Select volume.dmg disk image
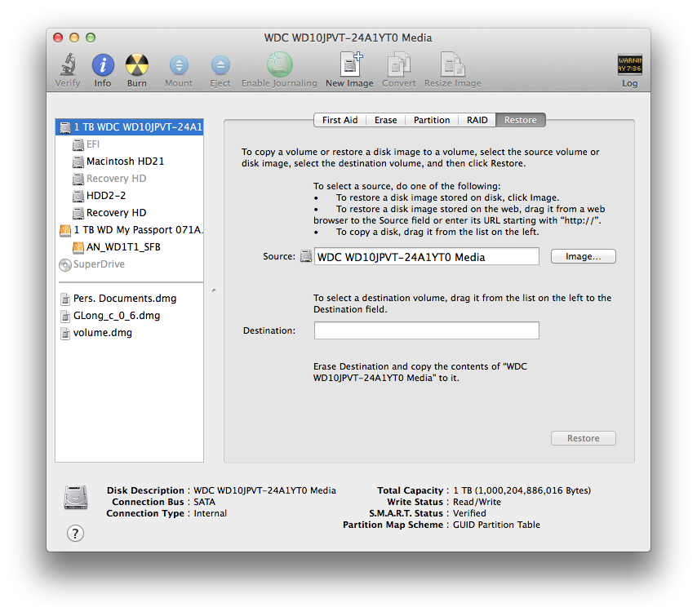Viewport: 697px width, 616px height. pyautogui.click(x=129, y=333)
